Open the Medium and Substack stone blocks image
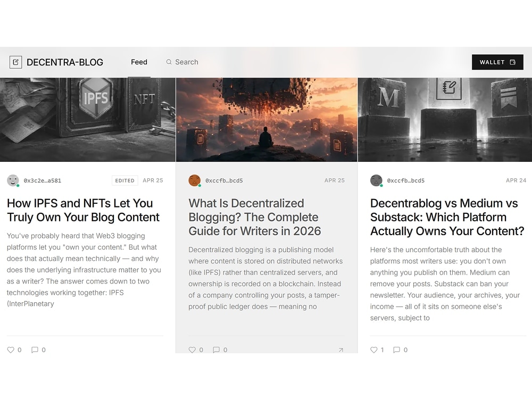The height and width of the screenshot is (399, 532). click(x=445, y=120)
